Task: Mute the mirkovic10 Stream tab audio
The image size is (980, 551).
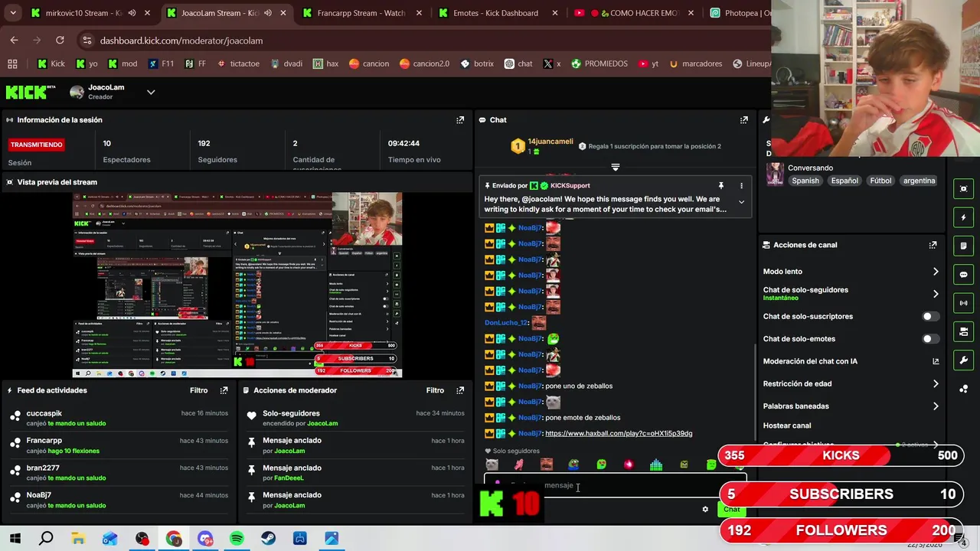Action: click(132, 13)
